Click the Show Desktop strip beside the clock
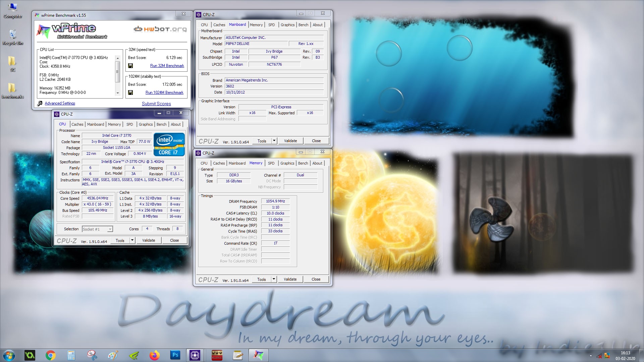Screen dimensions: 644x362 [x=641, y=355]
